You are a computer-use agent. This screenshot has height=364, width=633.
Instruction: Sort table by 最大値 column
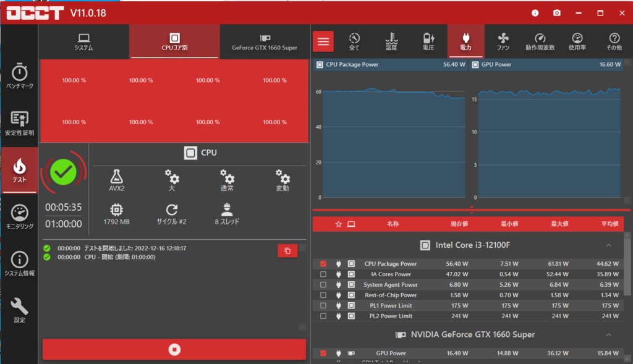(559, 224)
